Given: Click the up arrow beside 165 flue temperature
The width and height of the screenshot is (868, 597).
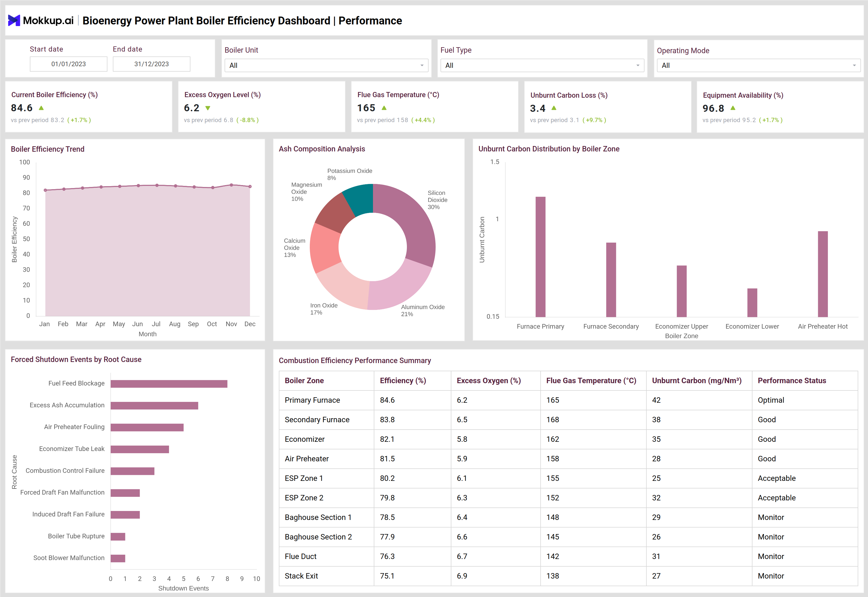Looking at the screenshot, I should pyautogui.click(x=384, y=108).
